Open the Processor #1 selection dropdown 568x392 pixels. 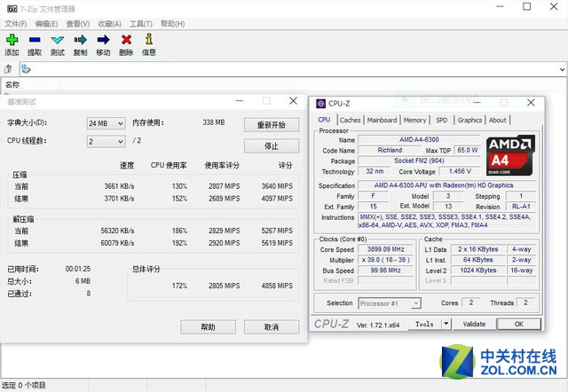(386, 303)
